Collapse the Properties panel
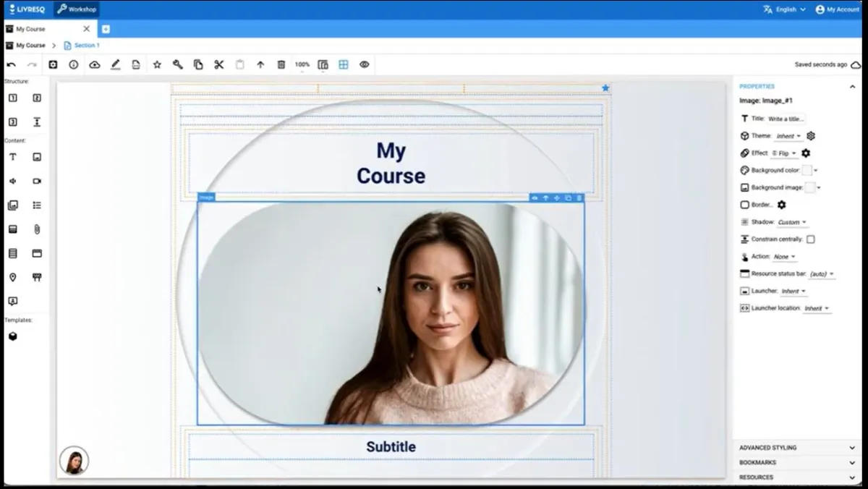This screenshot has width=868, height=489. click(852, 87)
